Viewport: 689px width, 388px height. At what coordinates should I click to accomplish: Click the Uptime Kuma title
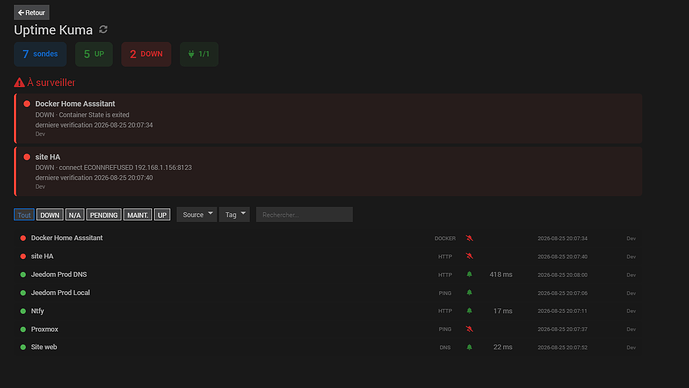53,30
